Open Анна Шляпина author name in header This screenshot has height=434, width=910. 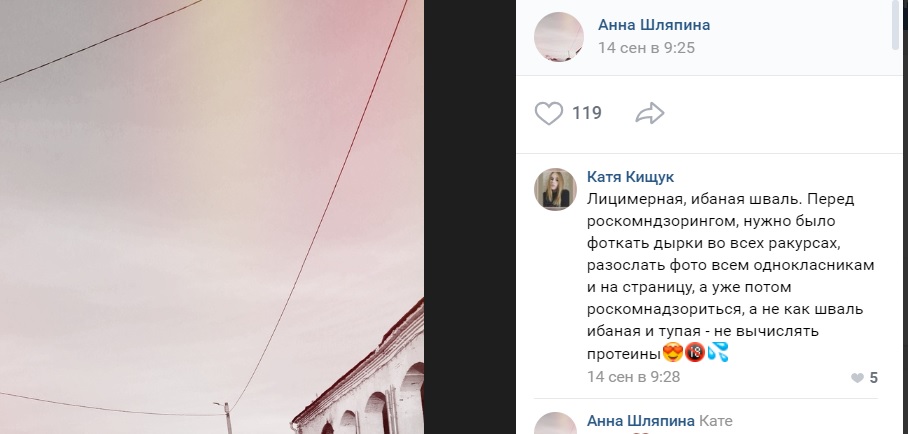coord(654,26)
